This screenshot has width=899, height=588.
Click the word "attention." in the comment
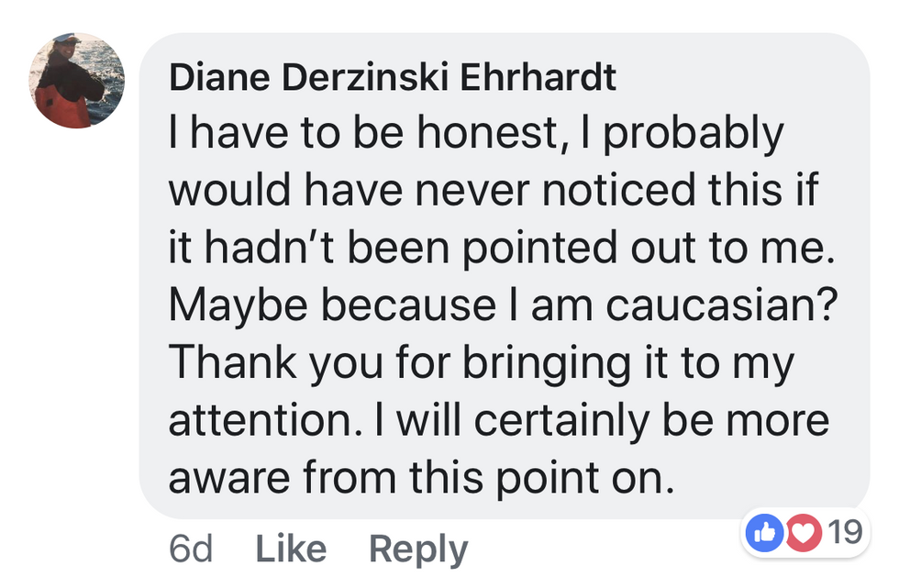[265, 421]
